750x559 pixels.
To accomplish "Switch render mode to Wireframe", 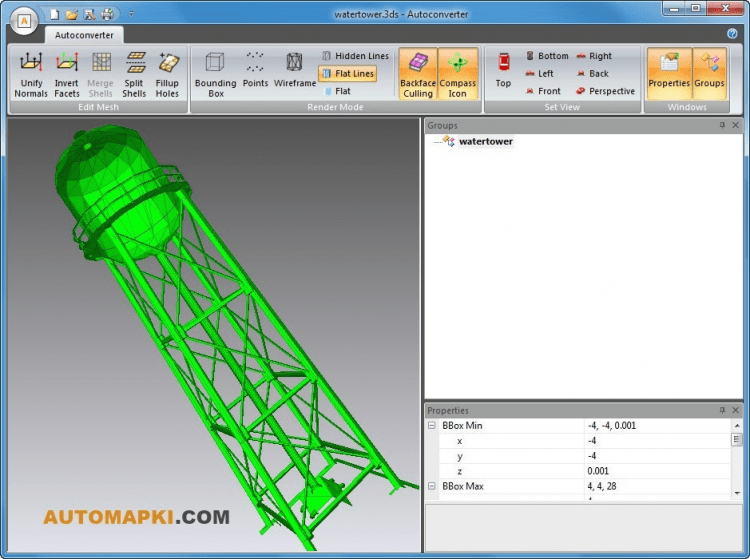I will pos(295,70).
